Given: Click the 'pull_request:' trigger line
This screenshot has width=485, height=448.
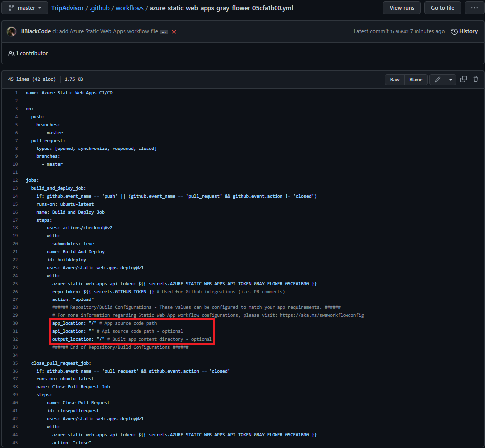Looking at the screenshot, I should [48, 141].
